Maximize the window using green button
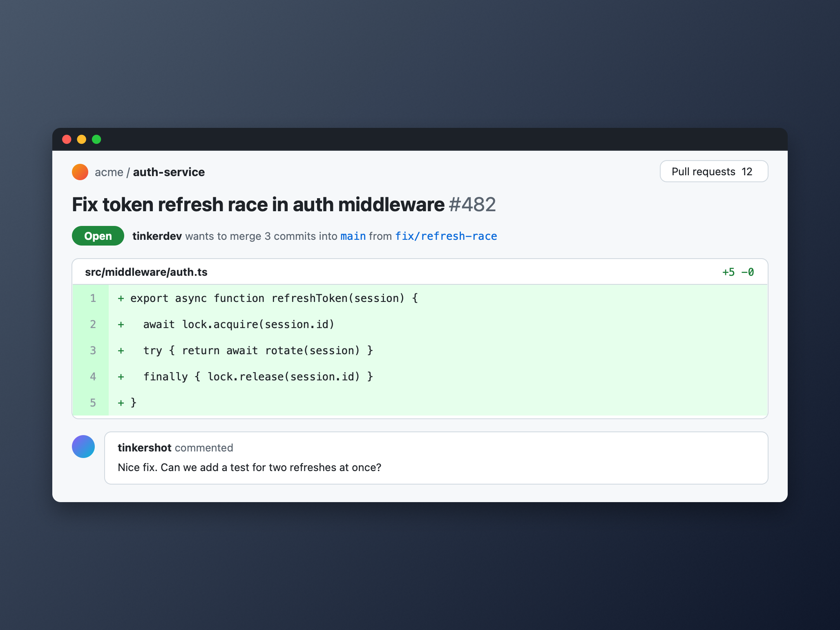This screenshot has height=630, width=840. pos(96,139)
